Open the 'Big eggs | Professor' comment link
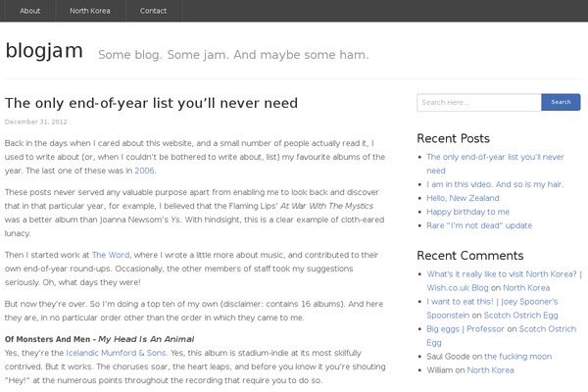Viewport: 588px width, 392px height. coord(465,329)
